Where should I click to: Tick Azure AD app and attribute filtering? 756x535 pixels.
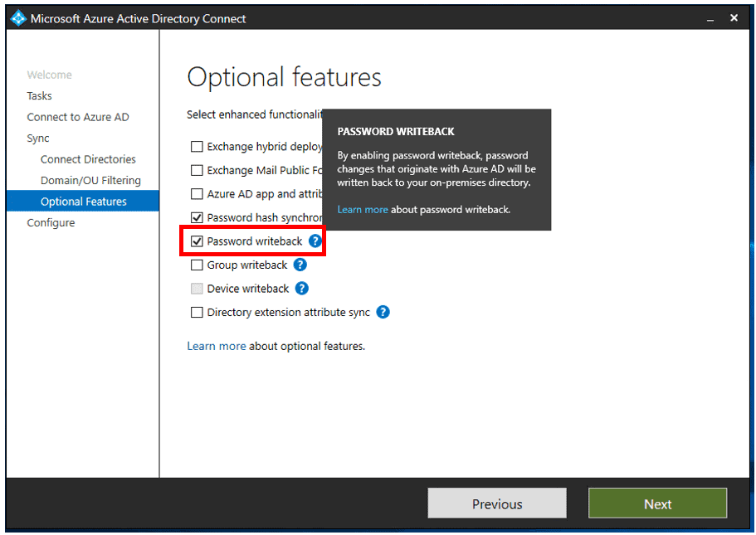tap(197, 194)
